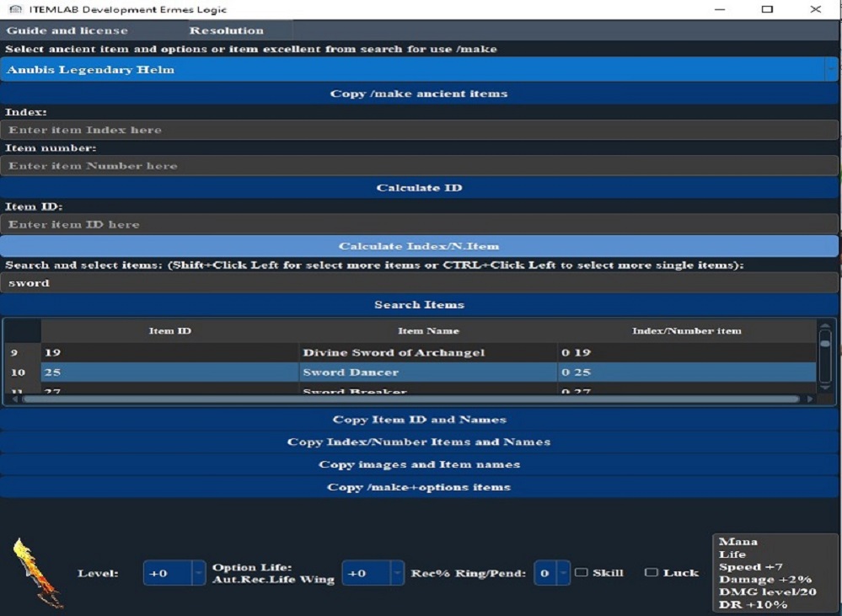Click the ITEMLAB app icon in title bar
842x616 pixels.
pyautogui.click(x=14, y=9)
